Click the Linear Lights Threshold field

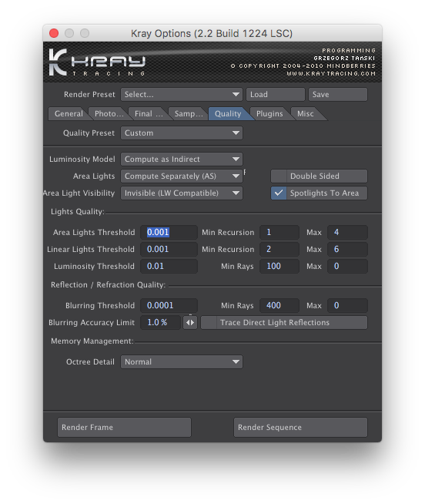click(169, 250)
